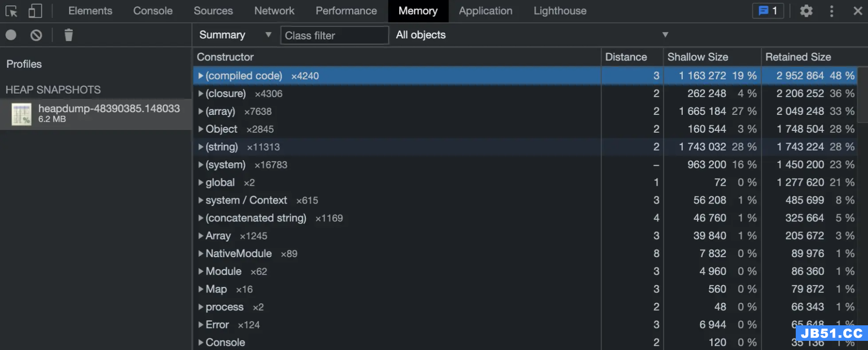Select the heapdump snapshot thumbnail icon
The width and height of the screenshot is (868, 350).
pyautogui.click(x=21, y=114)
